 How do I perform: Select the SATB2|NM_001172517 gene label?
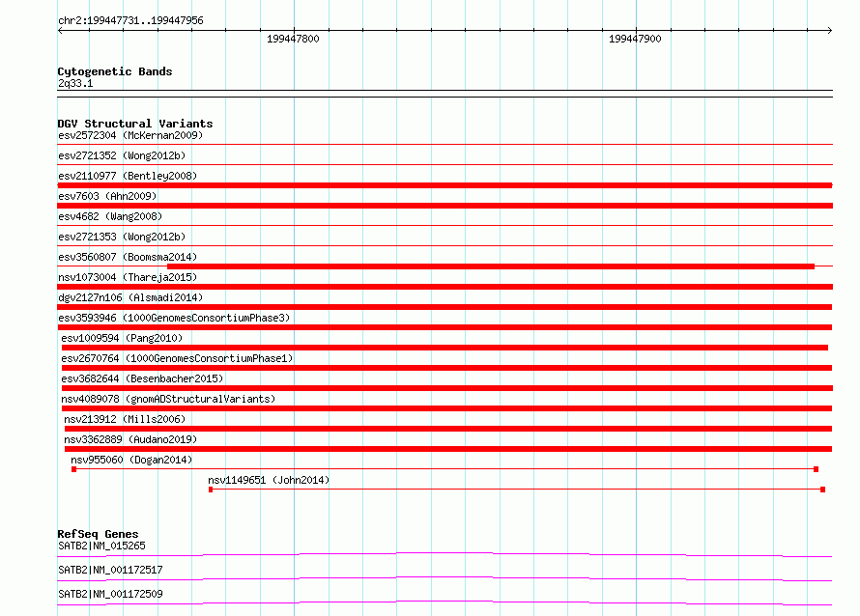click(110, 570)
